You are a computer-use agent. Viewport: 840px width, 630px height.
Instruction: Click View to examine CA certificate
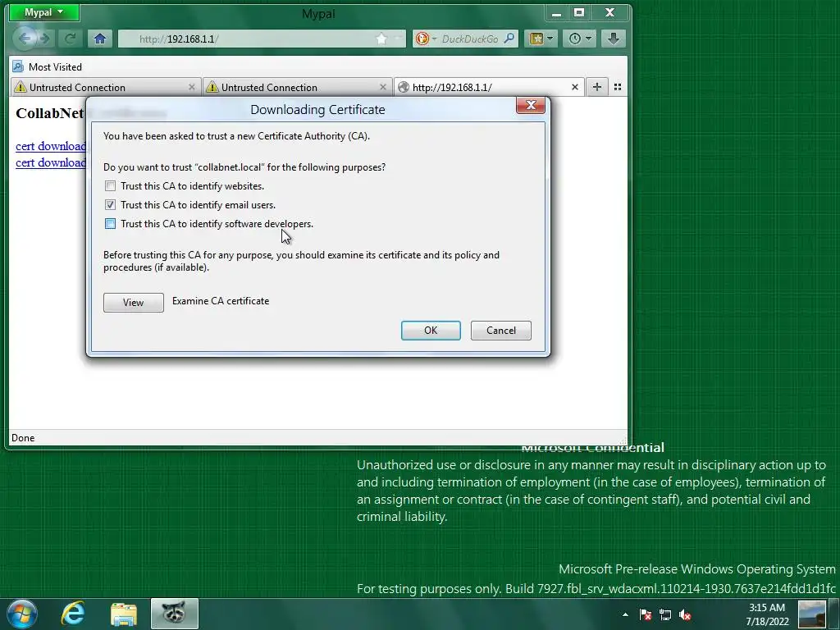134,302
